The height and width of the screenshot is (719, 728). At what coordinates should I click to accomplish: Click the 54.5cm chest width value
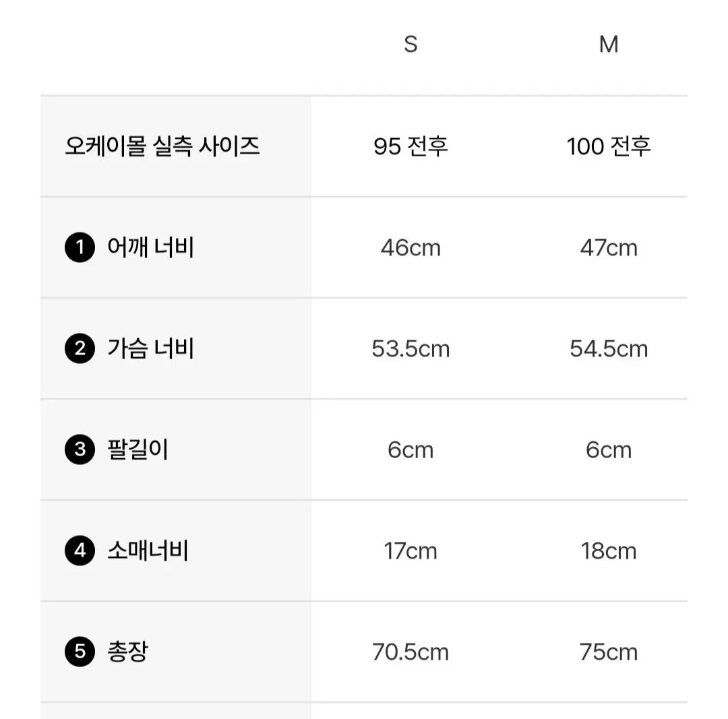tap(609, 349)
